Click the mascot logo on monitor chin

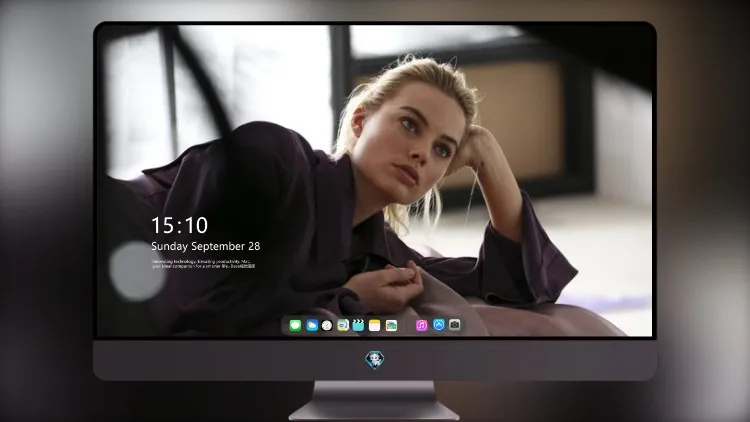coord(375,360)
